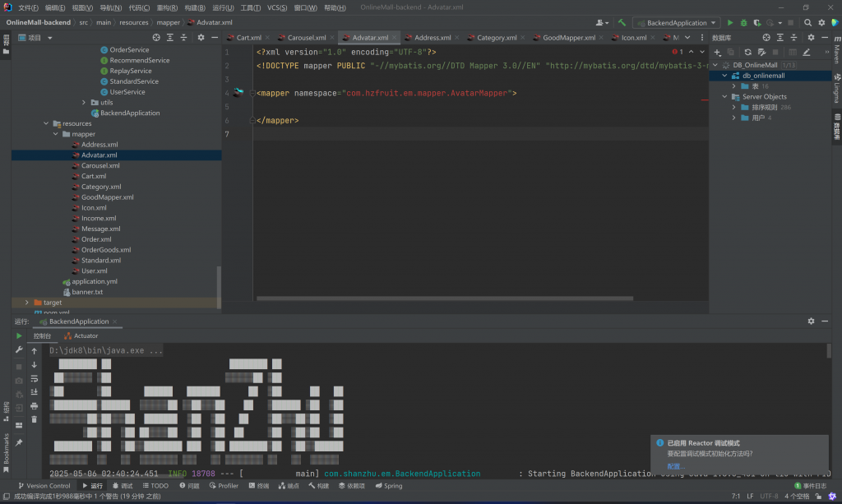Open search everywhere with the magnifier icon
Viewport: 842px width, 504px height.
coord(807,23)
